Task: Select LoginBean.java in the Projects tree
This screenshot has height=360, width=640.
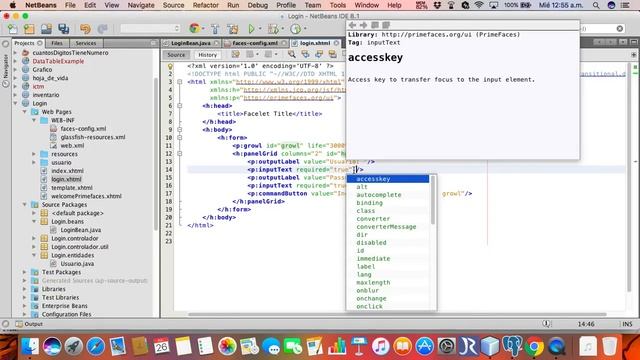Action: [x=81, y=230]
